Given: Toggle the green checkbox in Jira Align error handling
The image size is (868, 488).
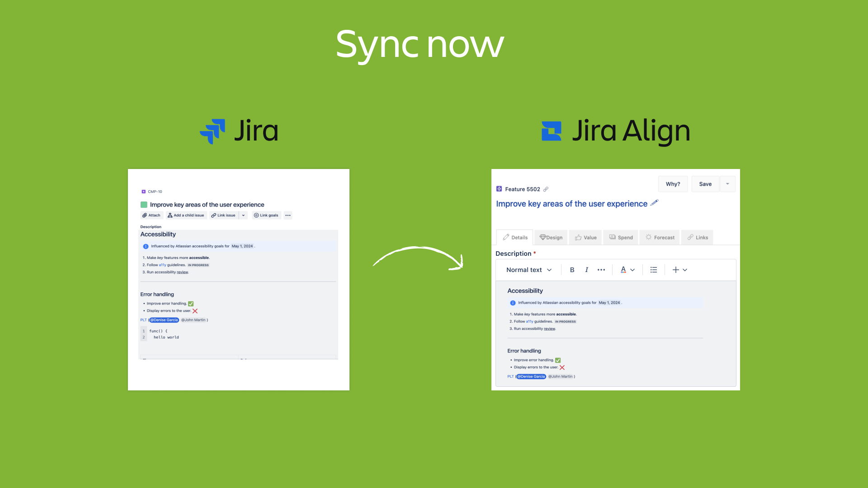Looking at the screenshot, I should pyautogui.click(x=558, y=360).
